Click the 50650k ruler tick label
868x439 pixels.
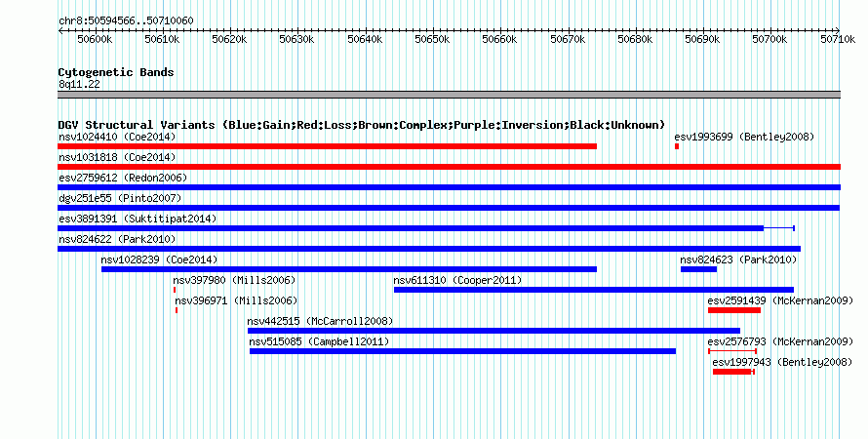[432, 39]
